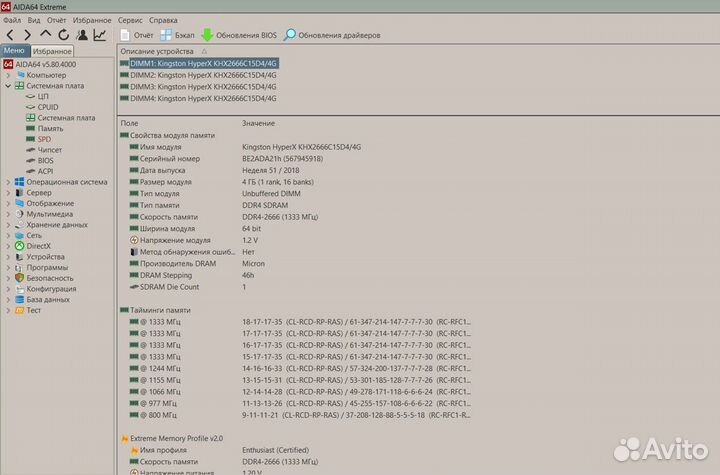
Task: Select DIMM3: Kingston HyperX module row
Action: click(198, 87)
